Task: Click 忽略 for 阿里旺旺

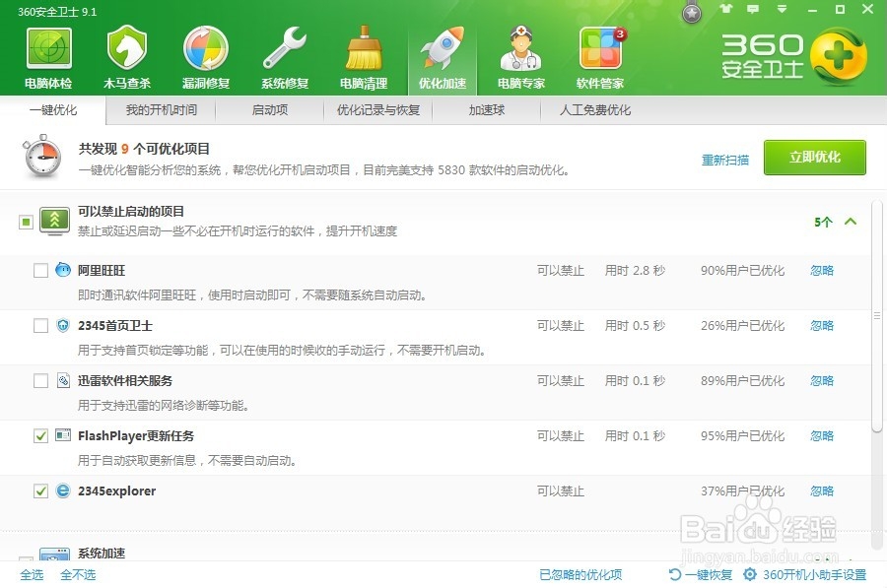Action: click(x=822, y=270)
